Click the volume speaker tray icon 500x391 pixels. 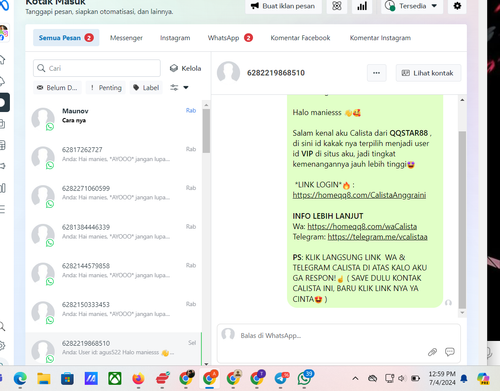click(401, 378)
